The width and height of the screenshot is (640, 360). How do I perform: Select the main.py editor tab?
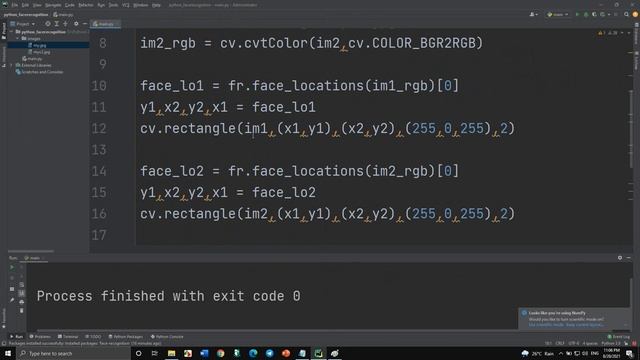point(104,24)
